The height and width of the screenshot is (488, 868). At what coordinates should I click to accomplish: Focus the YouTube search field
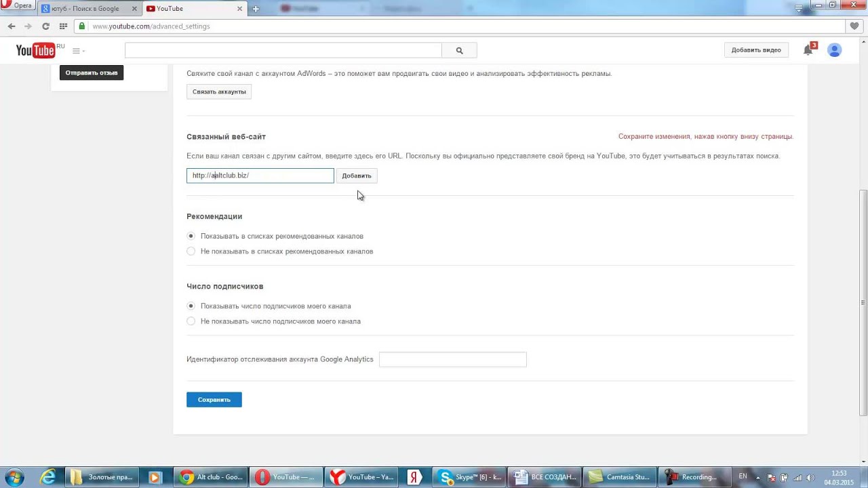tap(283, 50)
